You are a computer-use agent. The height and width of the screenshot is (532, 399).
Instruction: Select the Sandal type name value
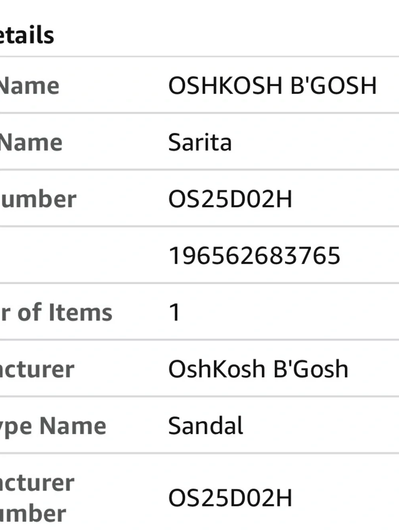pos(205,426)
